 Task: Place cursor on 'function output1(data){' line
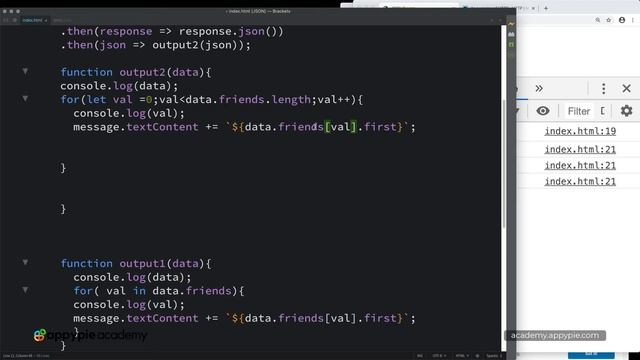pos(136,264)
